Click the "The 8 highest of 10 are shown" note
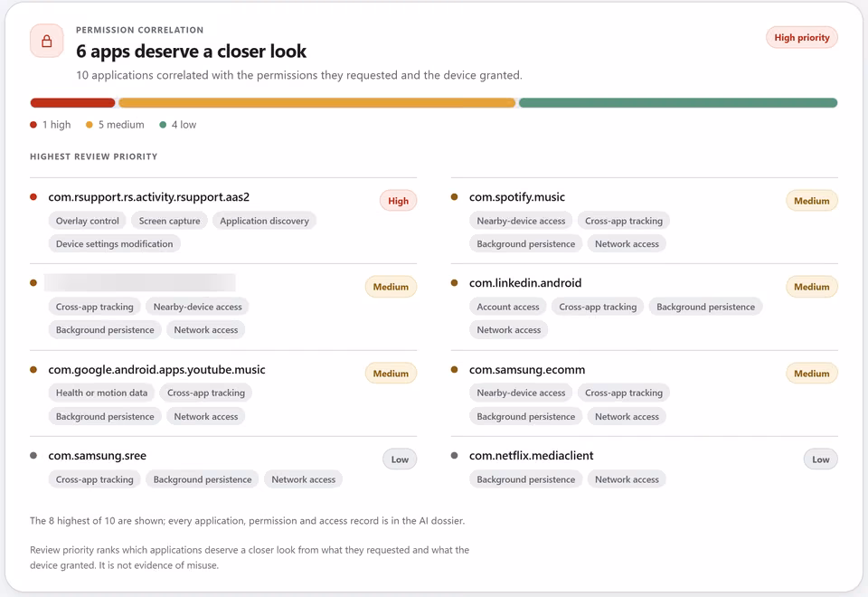 [x=248, y=521]
